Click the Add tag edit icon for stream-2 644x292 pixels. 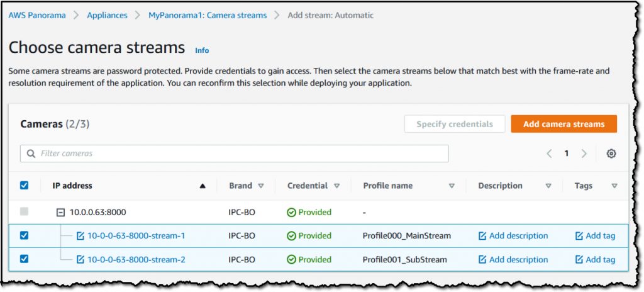pos(579,259)
